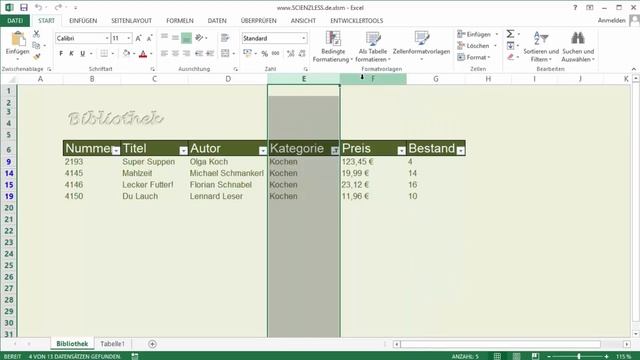The image size is (640, 360).
Task: Open the DATEI tab
Action: (15, 20)
